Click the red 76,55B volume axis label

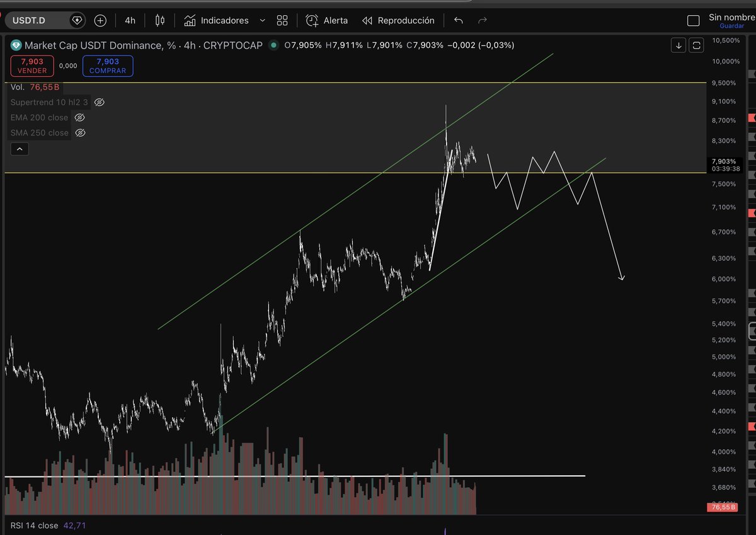(722, 507)
